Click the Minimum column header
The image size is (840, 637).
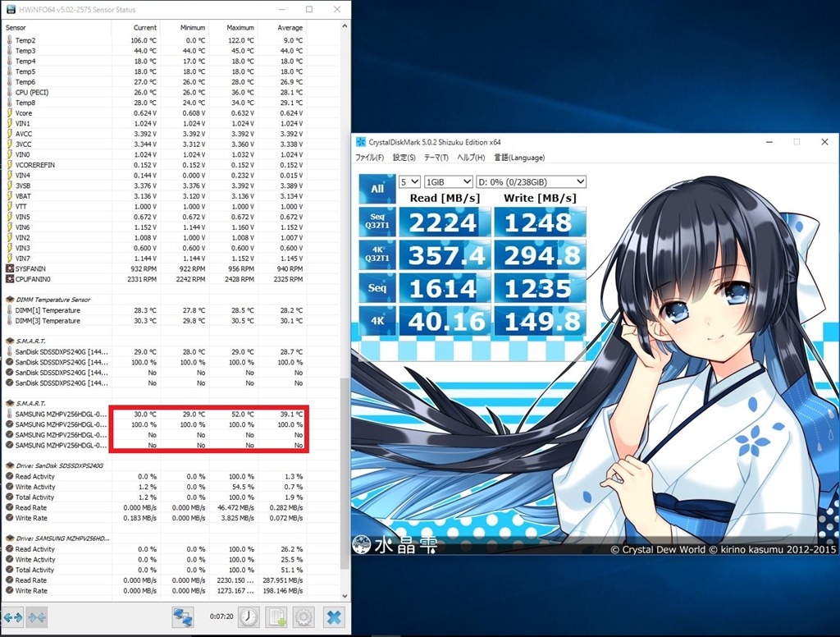[x=185, y=27]
